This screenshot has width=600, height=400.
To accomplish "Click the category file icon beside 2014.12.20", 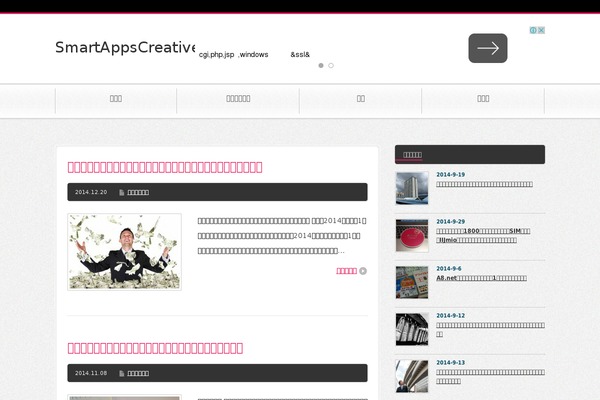I will [122, 192].
